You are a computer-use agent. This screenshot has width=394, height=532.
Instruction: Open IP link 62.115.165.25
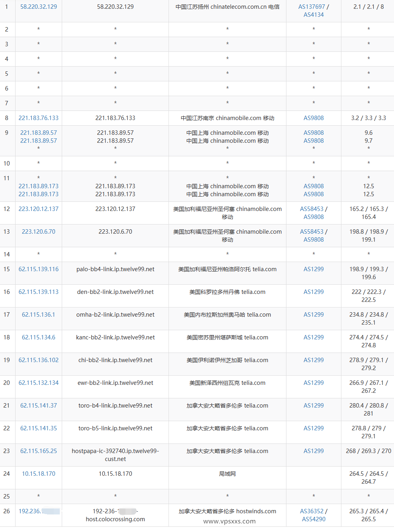tap(39, 451)
